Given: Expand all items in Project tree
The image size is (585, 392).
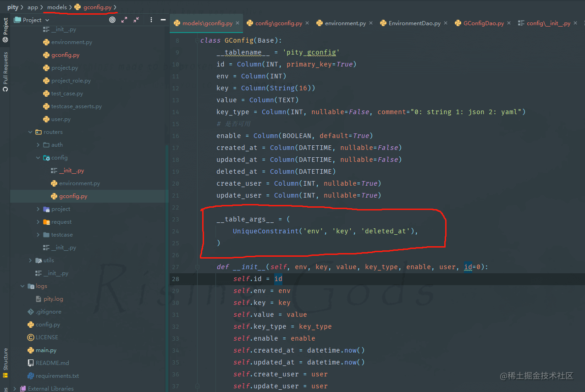Looking at the screenshot, I should pos(124,20).
